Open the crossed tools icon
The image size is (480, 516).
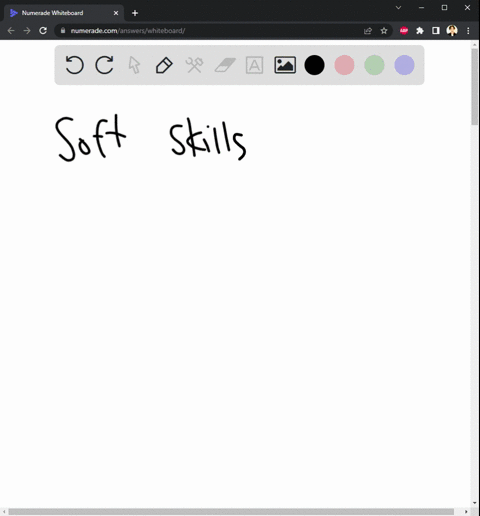[x=194, y=65]
